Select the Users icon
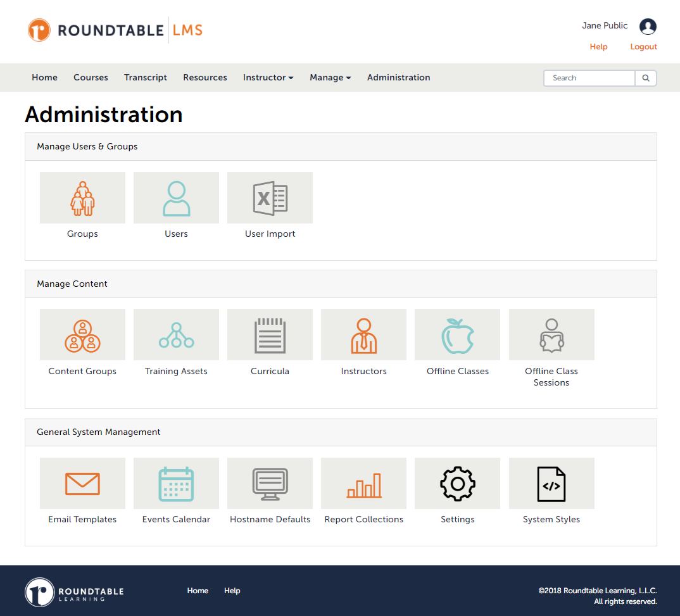This screenshot has height=616, width=680. pos(176,198)
